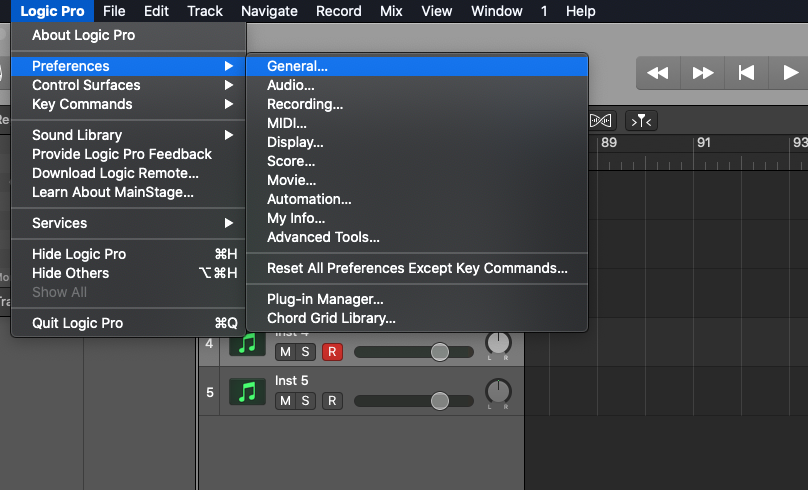Choose Hide Logic Pro

(128, 254)
